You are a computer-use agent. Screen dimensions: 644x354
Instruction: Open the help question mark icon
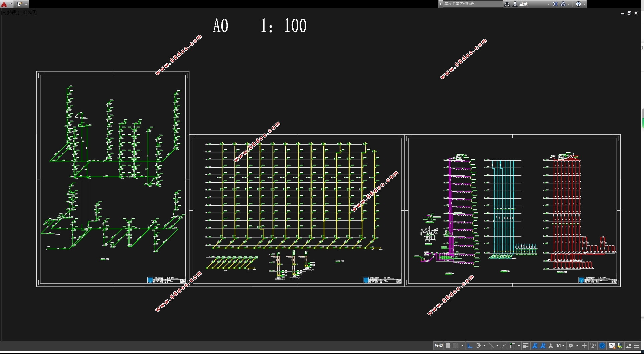579,4
